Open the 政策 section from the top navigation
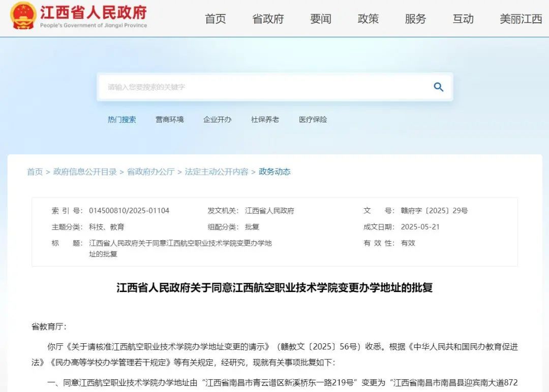The image size is (549, 392). [368, 18]
